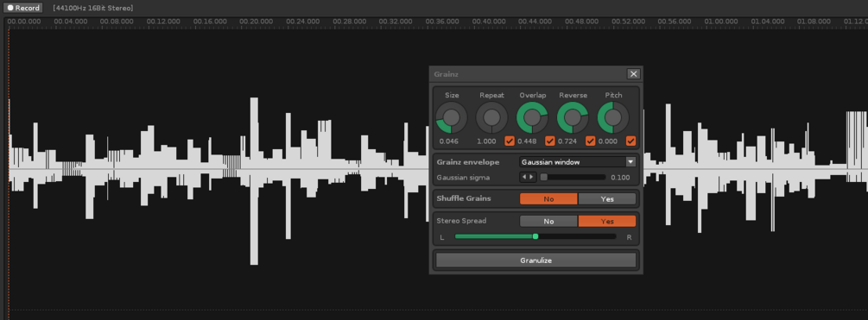Toggle checkbox right after the 0.000 value
Screen dimensions: 868x320
point(630,141)
